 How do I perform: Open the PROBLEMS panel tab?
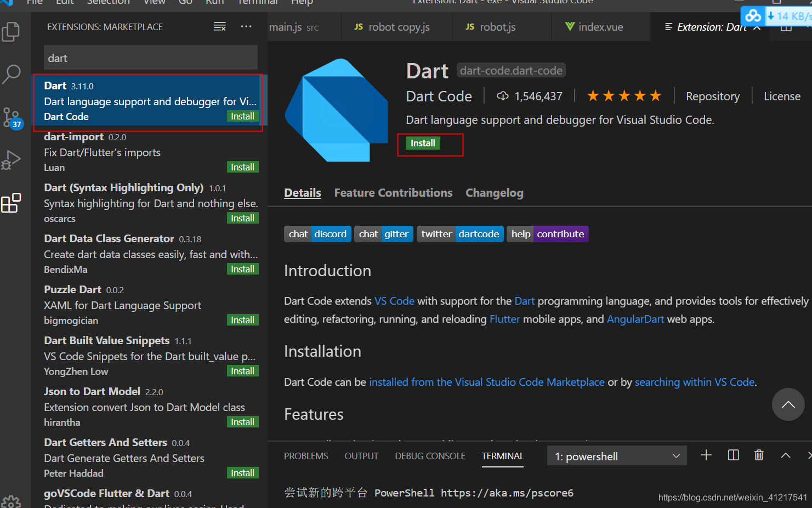[x=306, y=456]
